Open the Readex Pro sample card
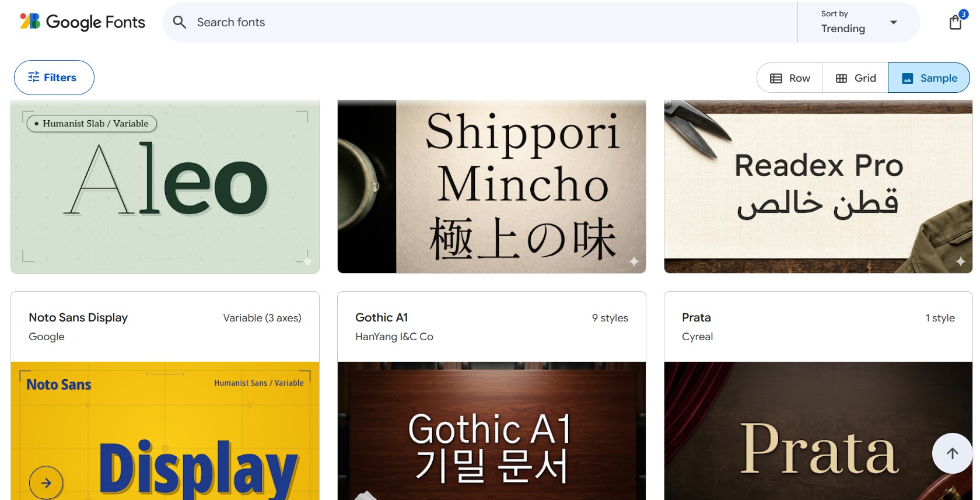 coord(818,186)
